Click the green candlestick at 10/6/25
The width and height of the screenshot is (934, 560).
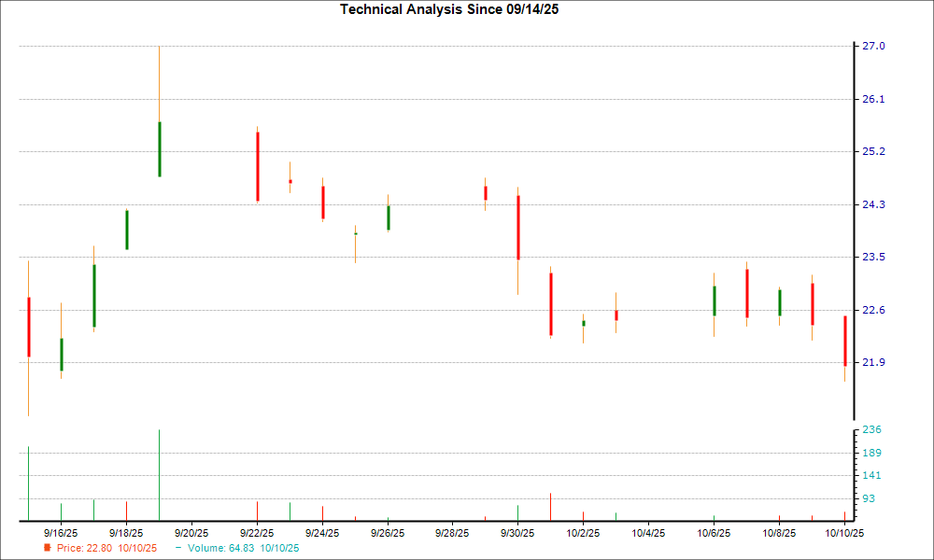(x=715, y=301)
